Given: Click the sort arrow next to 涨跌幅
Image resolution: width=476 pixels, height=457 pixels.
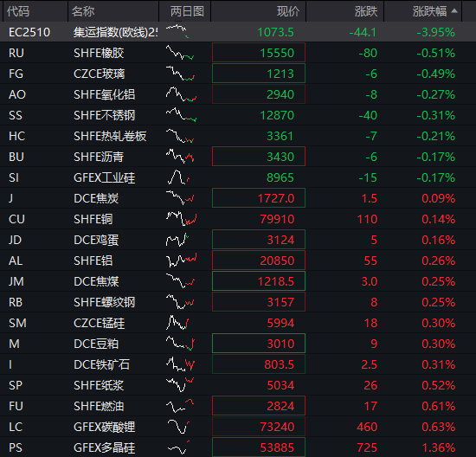Looking at the screenshot, I should (454, 11).
